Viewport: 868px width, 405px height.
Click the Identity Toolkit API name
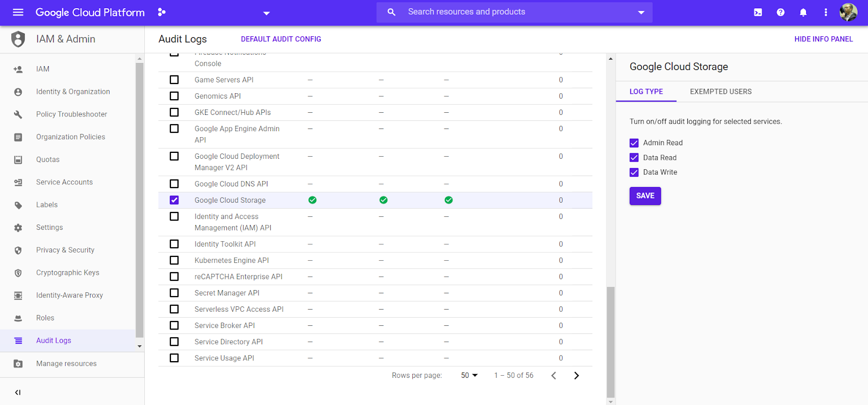pyautogui.click(x=225, y=244)
